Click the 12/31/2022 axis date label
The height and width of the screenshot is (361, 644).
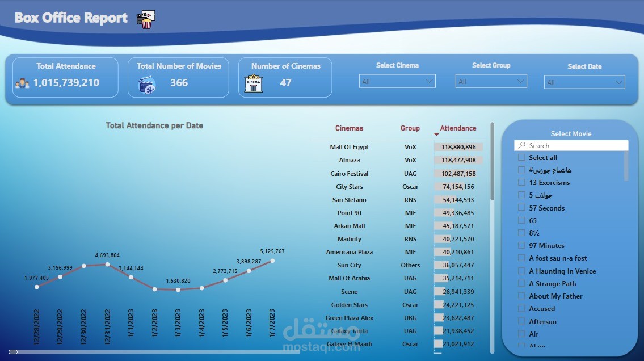coord(108,327)
